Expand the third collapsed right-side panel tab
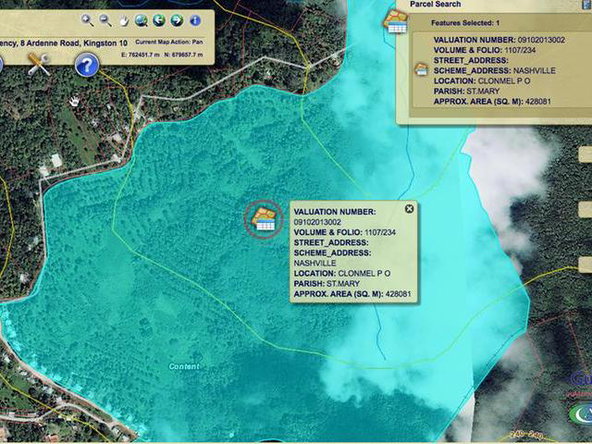The image size is (592, 444). [x=585, y=265]
